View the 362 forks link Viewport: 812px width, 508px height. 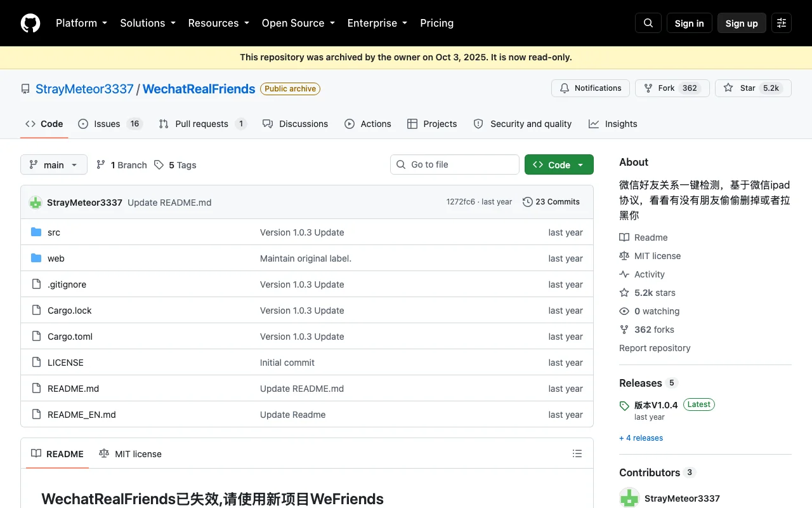click(647, 330)
